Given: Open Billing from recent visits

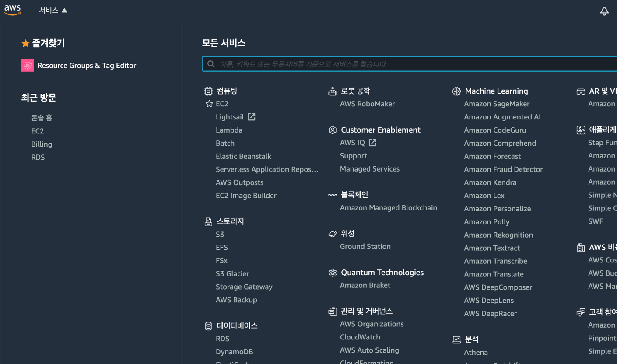Looking at the screenshot, I should point(42,144).
